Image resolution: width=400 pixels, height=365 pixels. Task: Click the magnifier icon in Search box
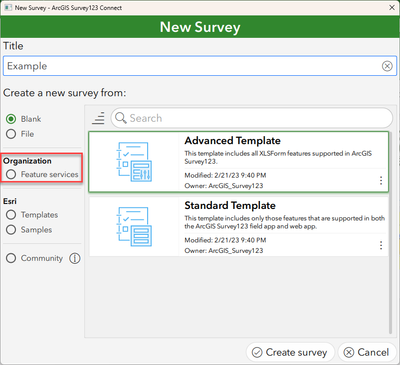[121, 118]
